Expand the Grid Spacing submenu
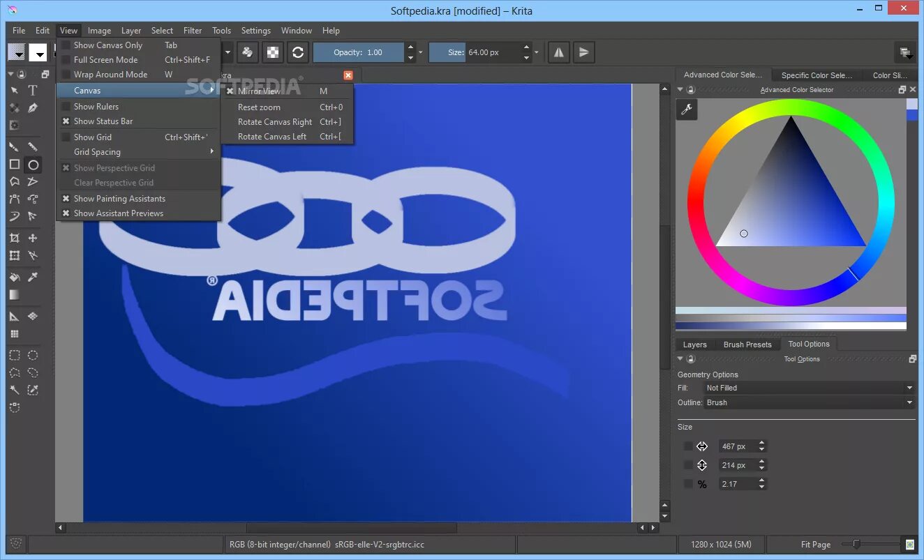Screen dimensions: 924x560 tap(138, 151)
